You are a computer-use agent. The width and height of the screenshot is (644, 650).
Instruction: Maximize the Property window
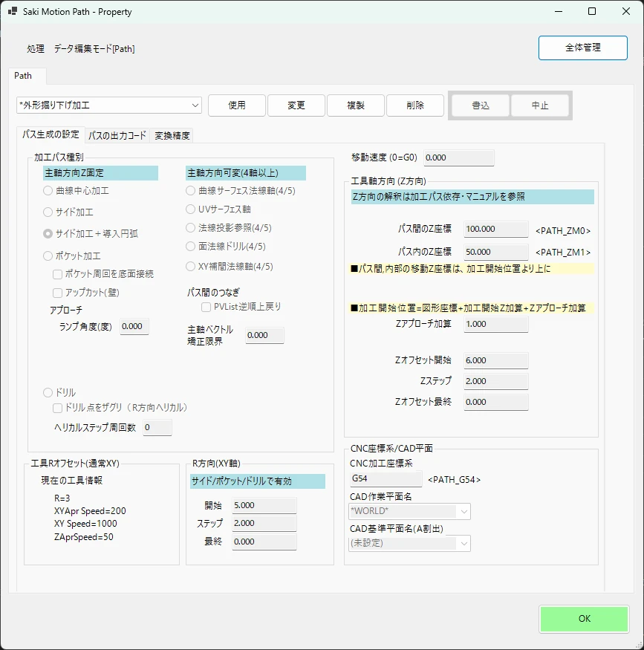tap(592, 11)
